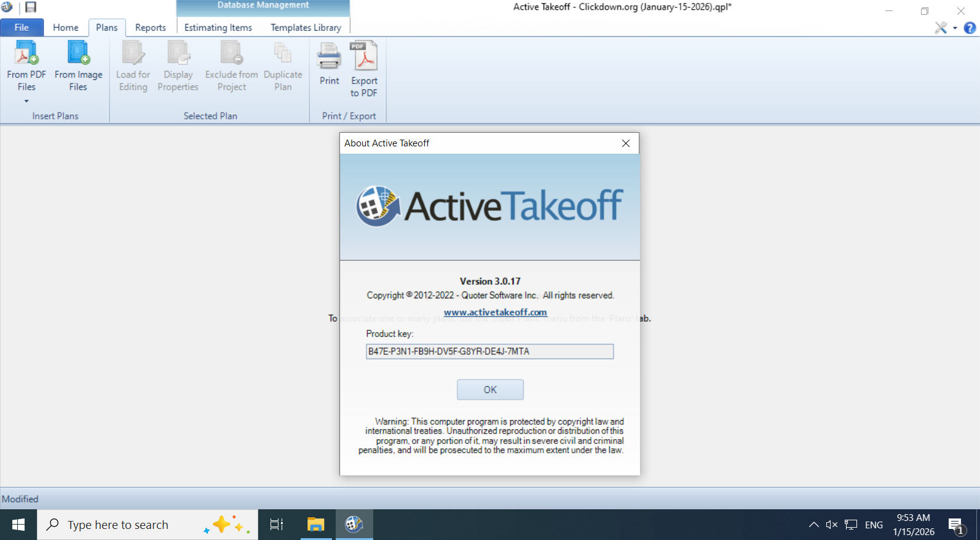Open File Explorer from the taskbar
This screenshot has width=980, height=540.
click(315, 525)
